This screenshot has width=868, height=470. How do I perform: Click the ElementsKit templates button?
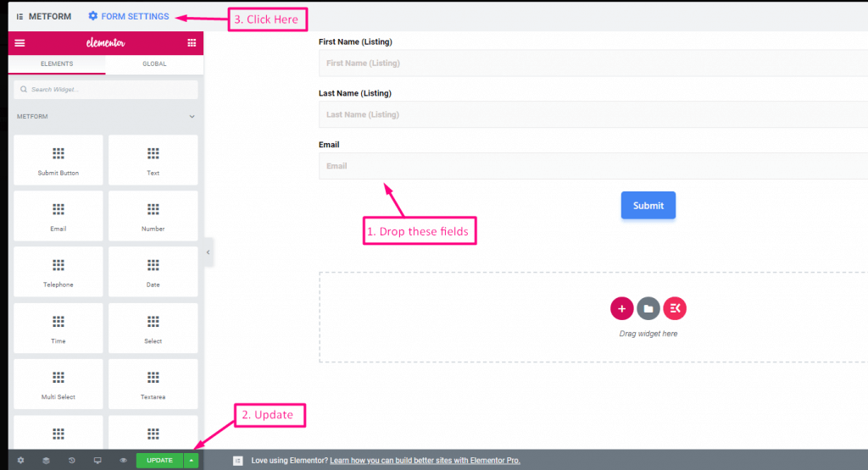tap(675, 308)
